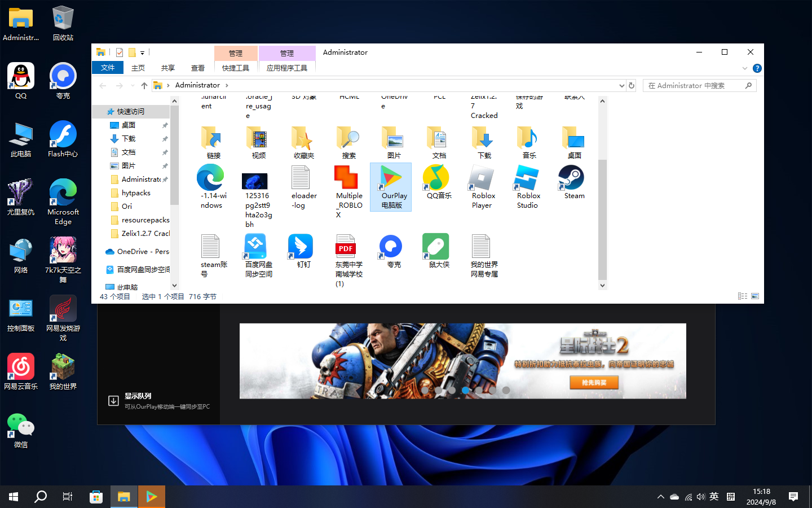This screenshot has width=812, height=508.
Task: Open the 应用程序工具 ribbon tab
Action: (287, 68)
